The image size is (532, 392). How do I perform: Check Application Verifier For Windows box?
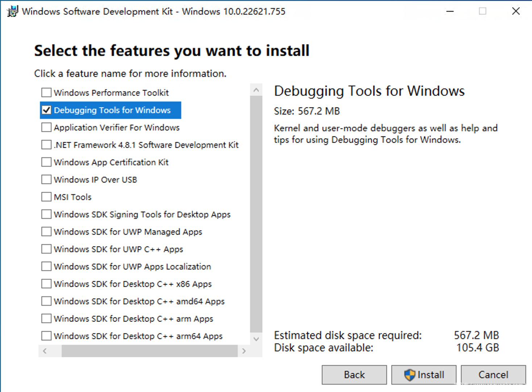coord(46,128)
